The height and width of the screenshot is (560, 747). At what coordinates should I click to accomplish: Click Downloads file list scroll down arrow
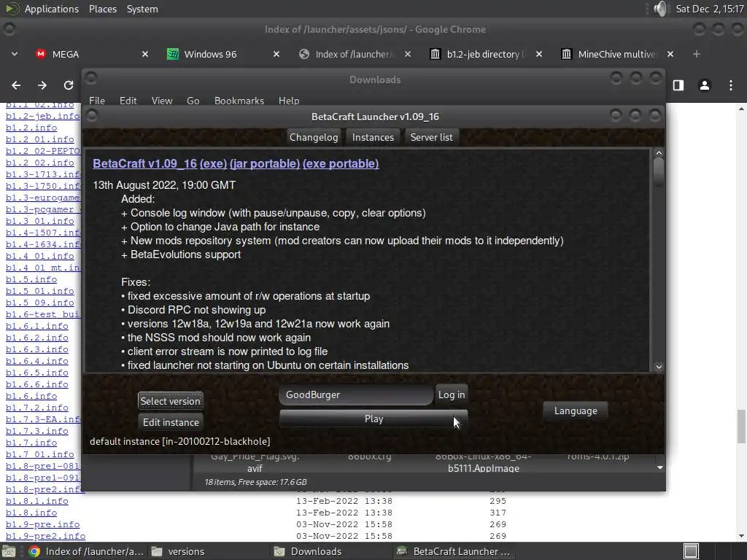pos(659,467)
